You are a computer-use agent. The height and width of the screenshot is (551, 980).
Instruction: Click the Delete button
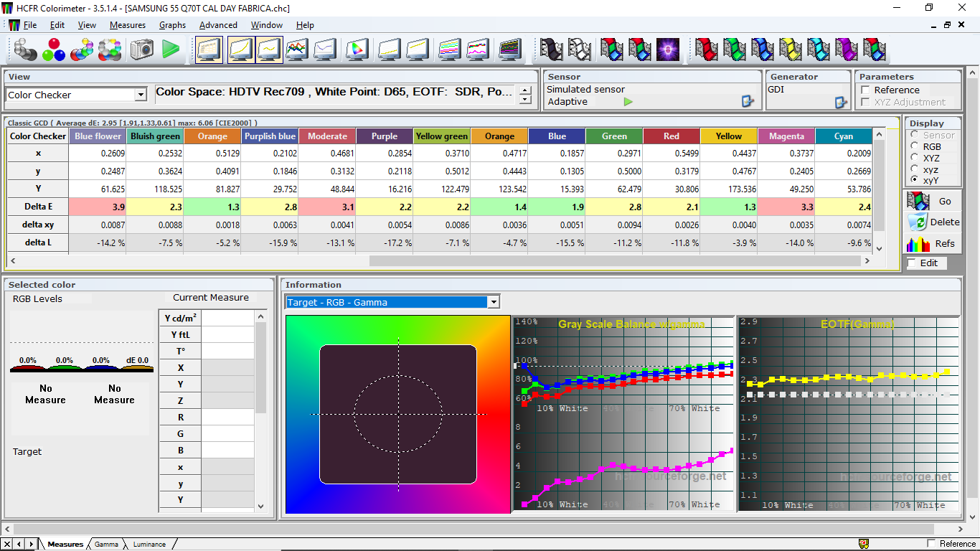(933, 222)
